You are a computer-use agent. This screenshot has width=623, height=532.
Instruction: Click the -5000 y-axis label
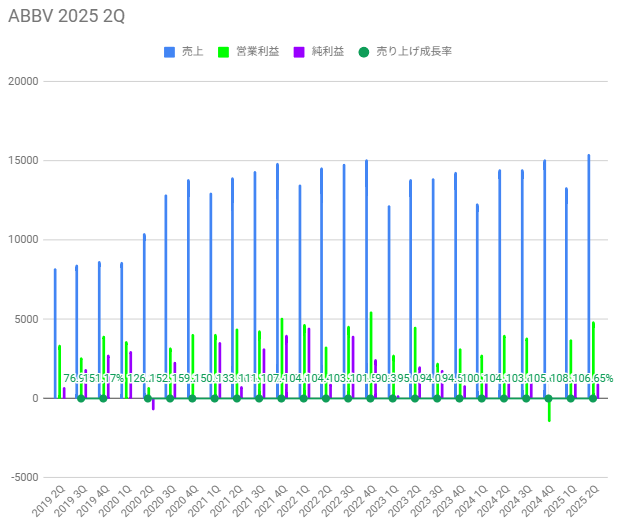(x=25, y=477)
